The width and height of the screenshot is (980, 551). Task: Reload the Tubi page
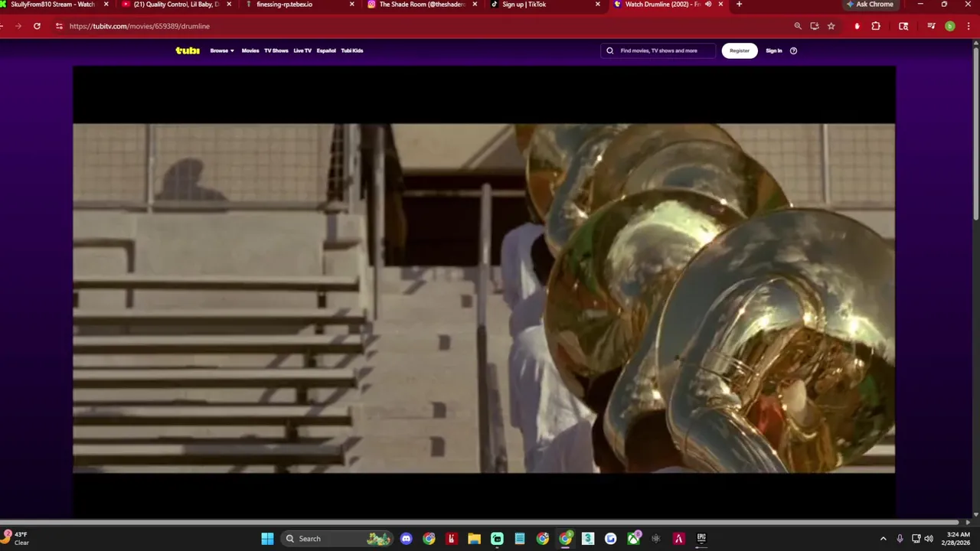(x=37, y=26)
